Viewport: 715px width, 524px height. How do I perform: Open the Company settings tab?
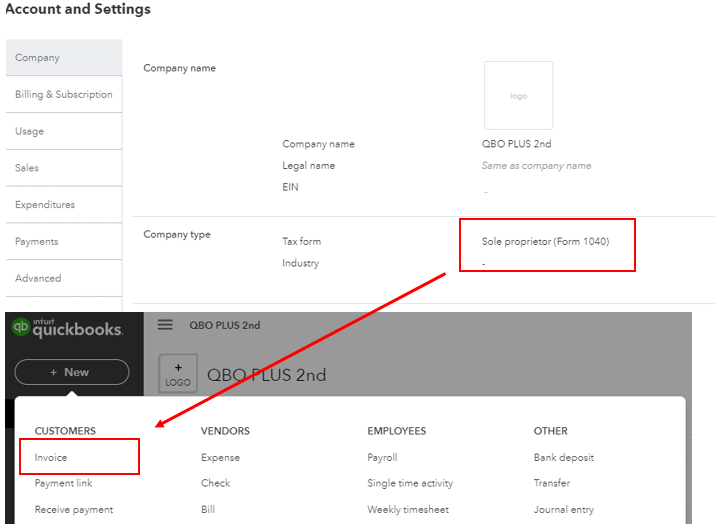pos(64,57)
